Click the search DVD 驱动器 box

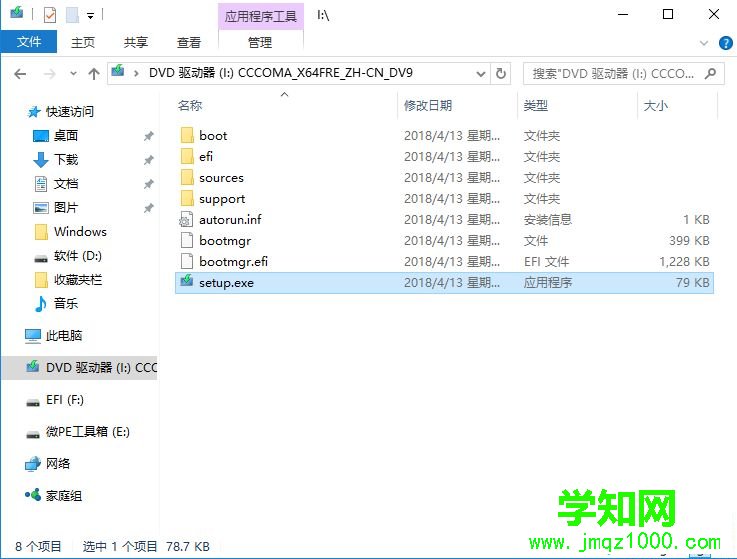click(x=623, y=74)
